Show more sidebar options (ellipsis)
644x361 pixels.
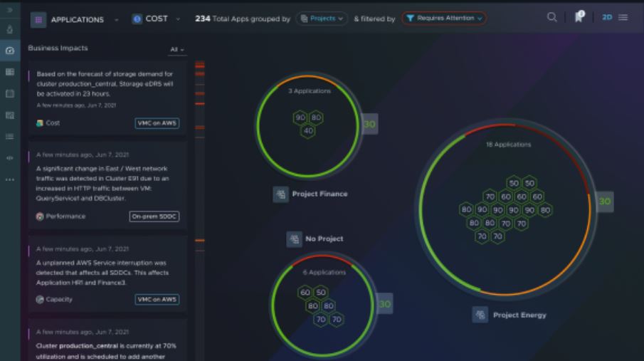(10, 179)
